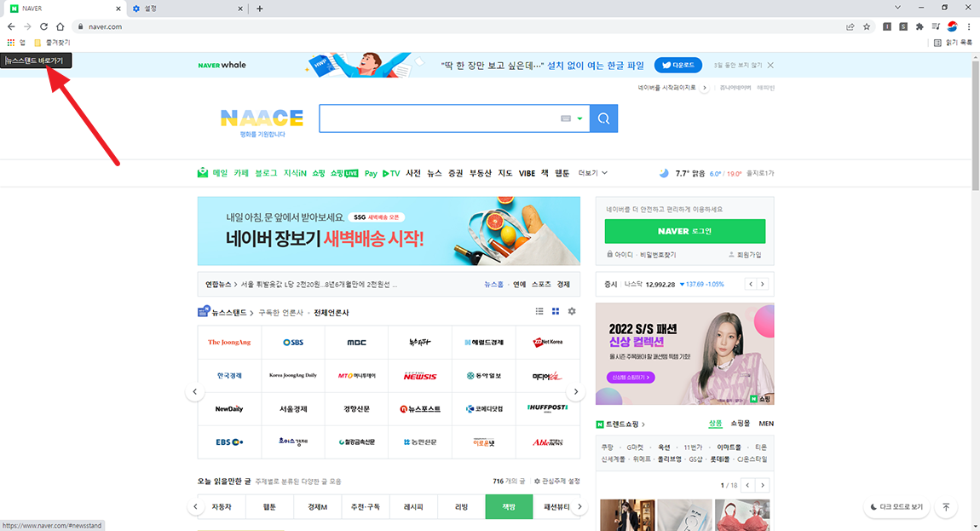Show previous stock ticker item
980x531 pixels.
point(751,284)
